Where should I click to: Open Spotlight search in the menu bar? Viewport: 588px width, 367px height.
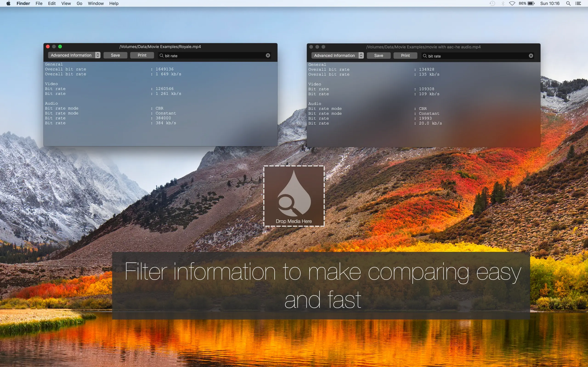click(x=568, y=3)
